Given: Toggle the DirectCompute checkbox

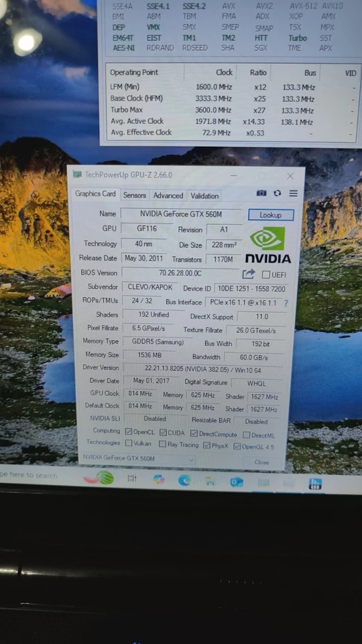Looking at the screenshot, I should (194, 434).
